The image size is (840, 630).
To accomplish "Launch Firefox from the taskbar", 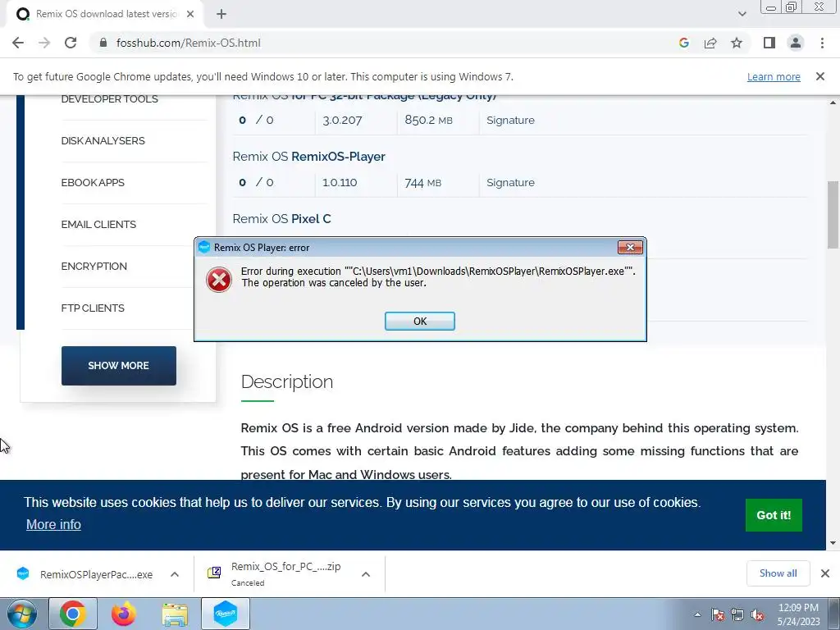I will (x=124, y=614).
